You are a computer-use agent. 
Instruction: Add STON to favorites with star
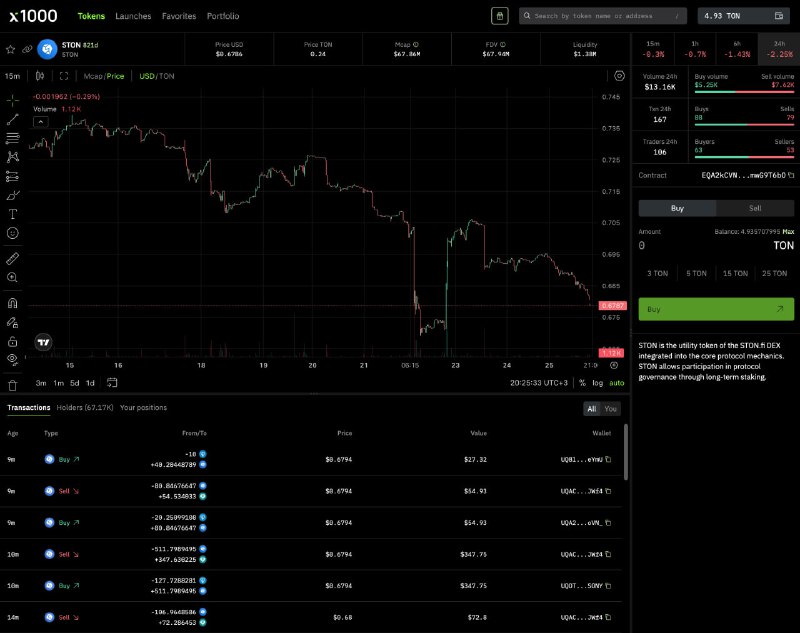(10, 49)
